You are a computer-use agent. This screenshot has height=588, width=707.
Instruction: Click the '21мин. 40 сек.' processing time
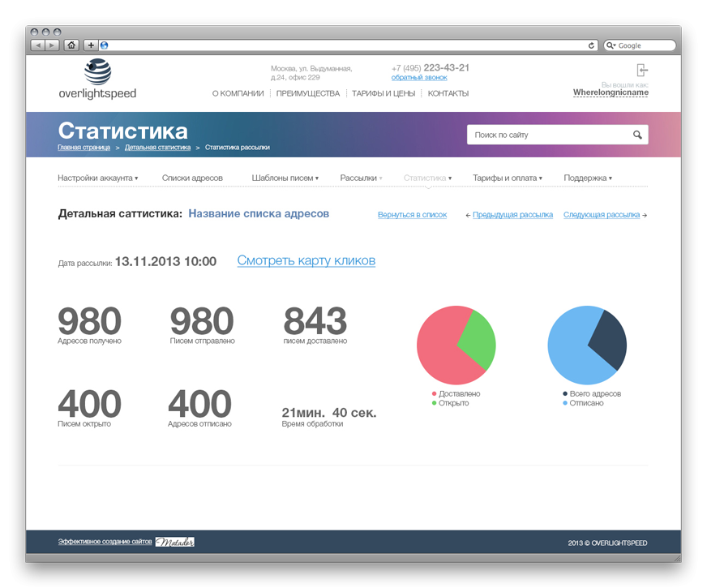329,413
